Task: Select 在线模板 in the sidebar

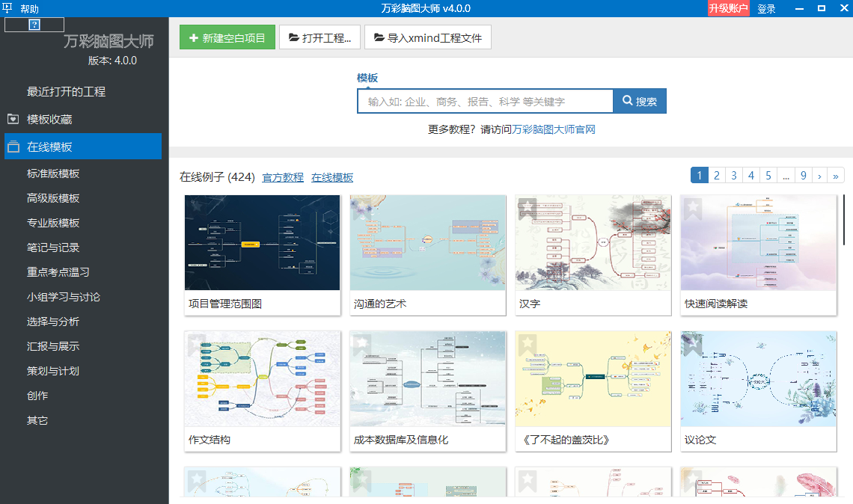Action: pyautogui.click(x=49, y=147)
